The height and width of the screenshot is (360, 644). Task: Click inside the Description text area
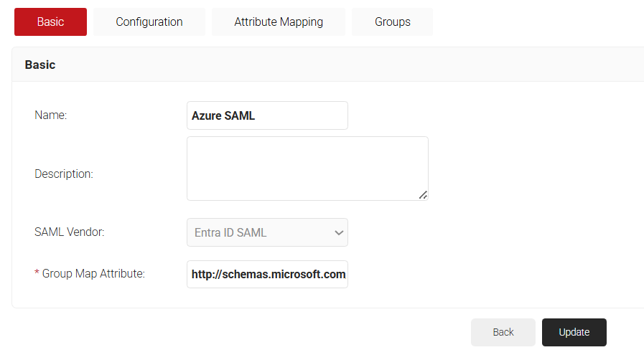(x=307, y=169)
